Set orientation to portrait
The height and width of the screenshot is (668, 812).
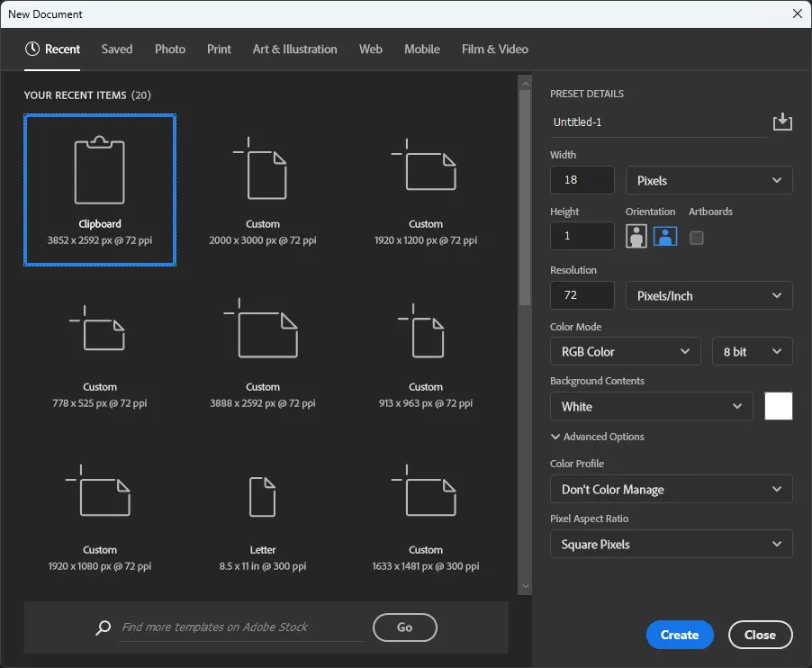[636, 237]
